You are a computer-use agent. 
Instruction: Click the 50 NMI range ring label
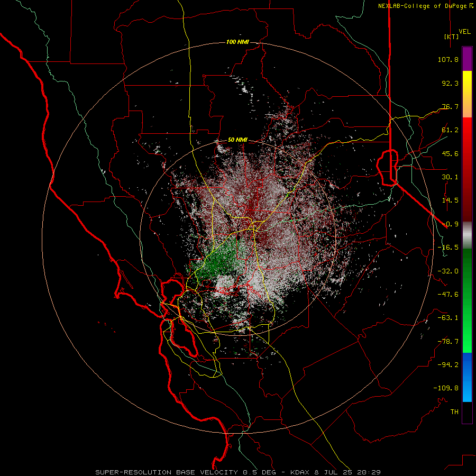pyautogui.click(x=237, y=140)
